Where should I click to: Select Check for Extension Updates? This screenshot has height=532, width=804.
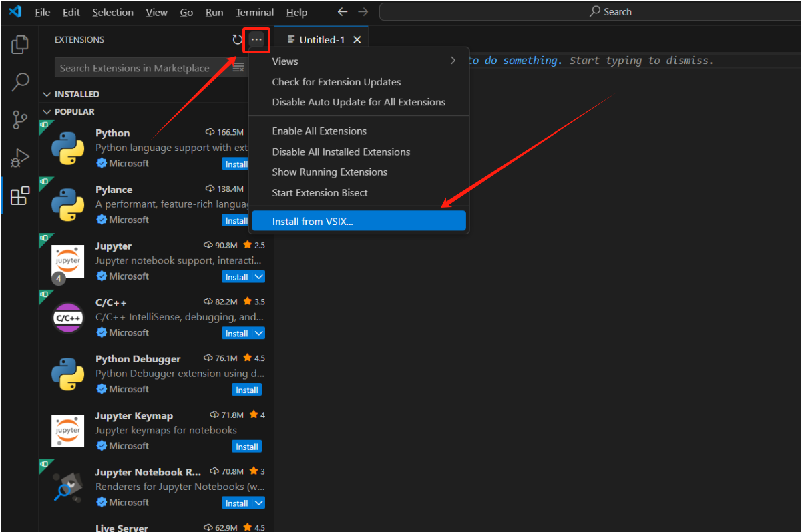click(x=359, y=82)
